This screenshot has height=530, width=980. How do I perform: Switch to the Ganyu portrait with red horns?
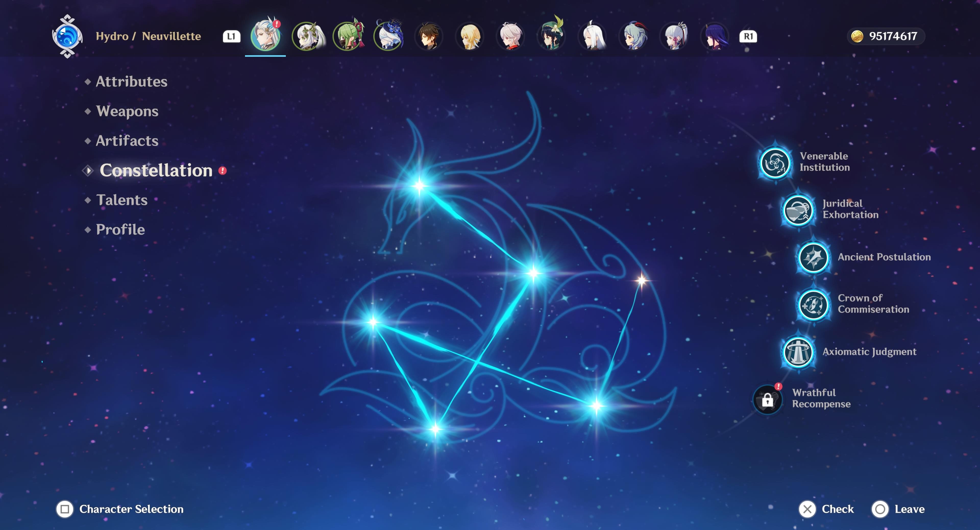(633, 37)
